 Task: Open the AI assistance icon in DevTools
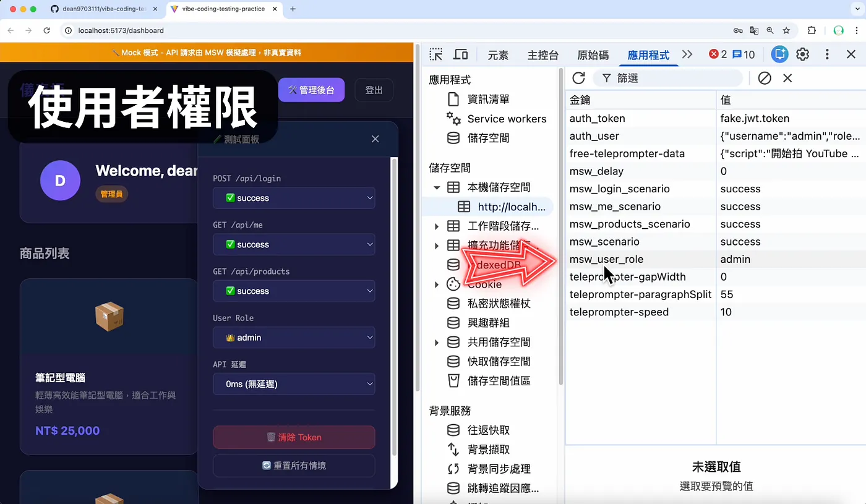click(780, 54)
